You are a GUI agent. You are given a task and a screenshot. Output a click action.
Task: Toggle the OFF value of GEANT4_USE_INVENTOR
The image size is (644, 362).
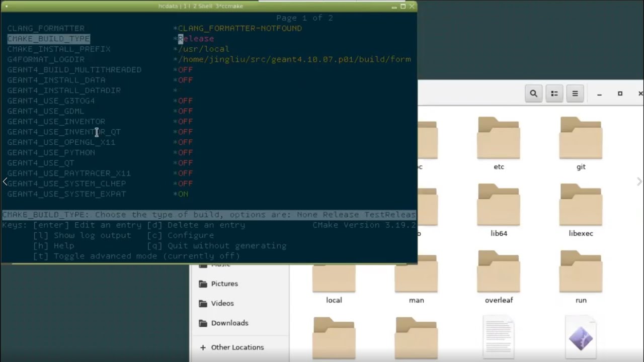click(185, 122)
